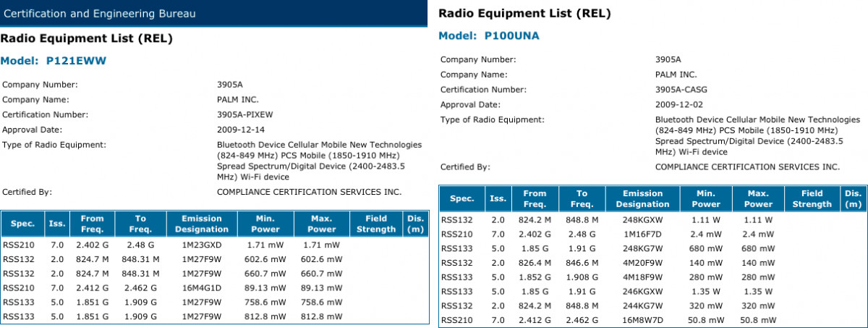This screenshot has height=328, width=868.
Task: Click Min. Power cell 812.8 mW
Action: click(x=265, y=316)
